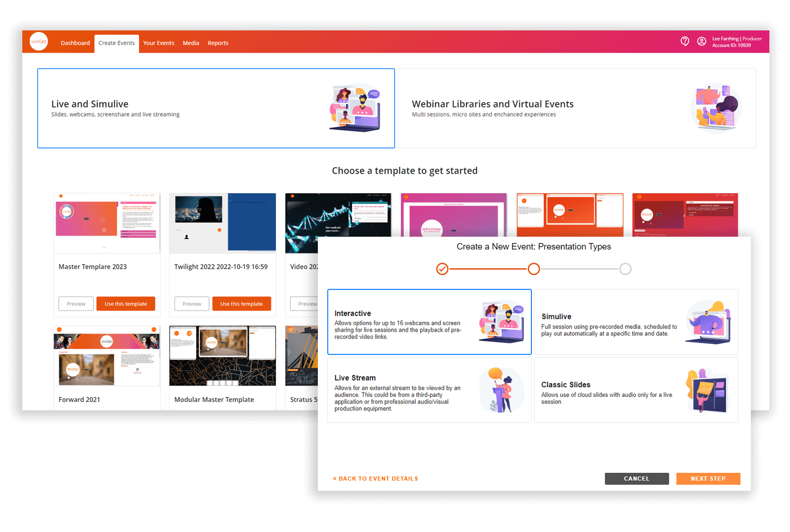Image resolution: width=790 pixels, height=532 pixels.
Task: Click the account profile icon
Action: click(x=701, y=41)
